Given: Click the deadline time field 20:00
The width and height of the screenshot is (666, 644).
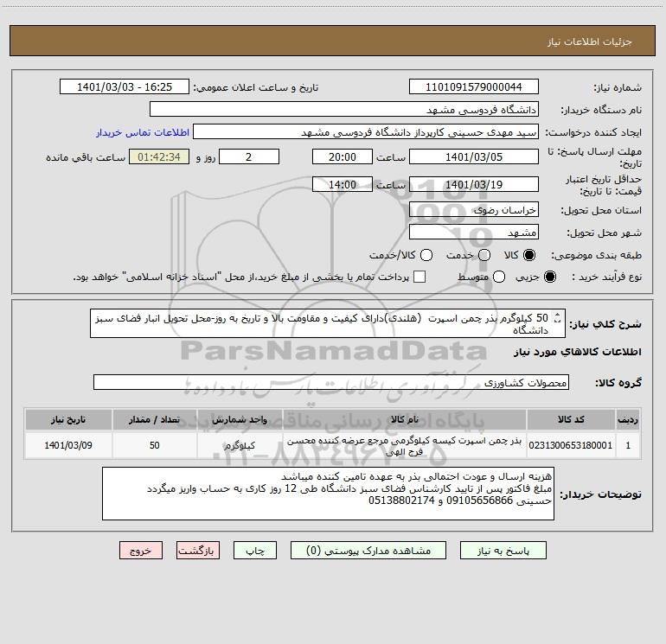Looking at the screenshot, I should click(x=343, y=156).
